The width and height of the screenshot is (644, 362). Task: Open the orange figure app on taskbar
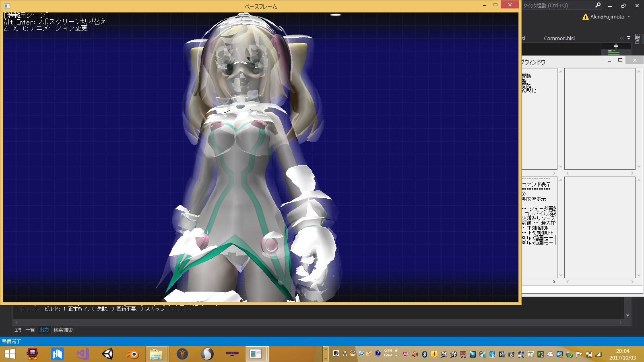pos(182,354)
